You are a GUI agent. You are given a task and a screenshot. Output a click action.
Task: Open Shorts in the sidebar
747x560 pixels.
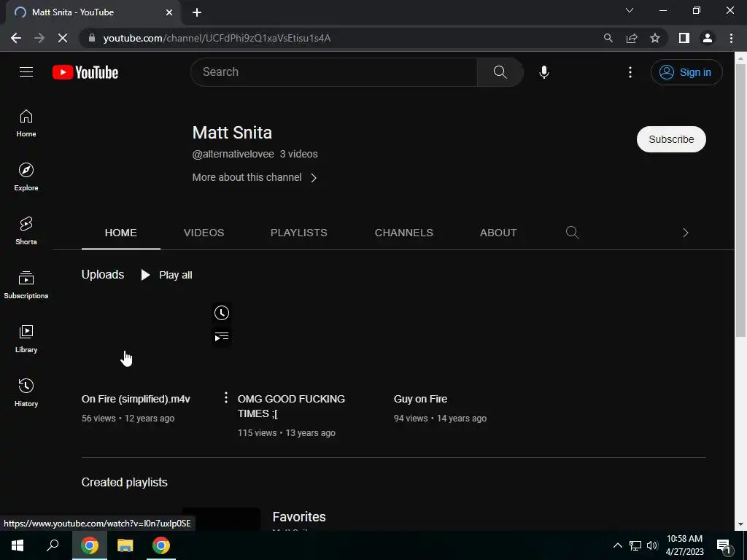click(x=26, y=231)
